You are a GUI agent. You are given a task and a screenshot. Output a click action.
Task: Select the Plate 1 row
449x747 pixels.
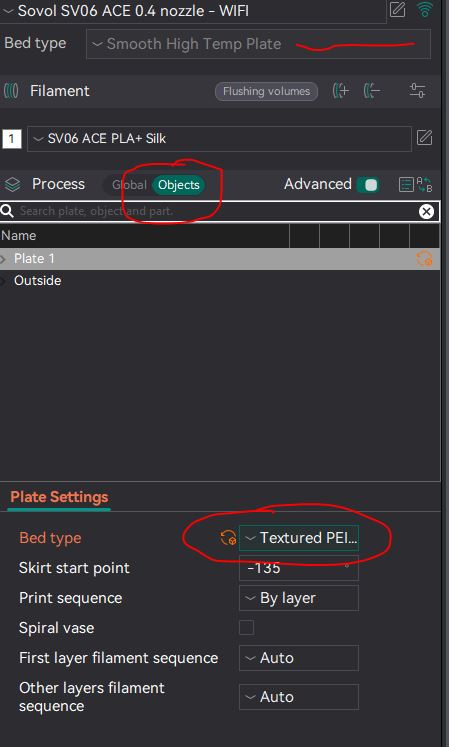220,259
